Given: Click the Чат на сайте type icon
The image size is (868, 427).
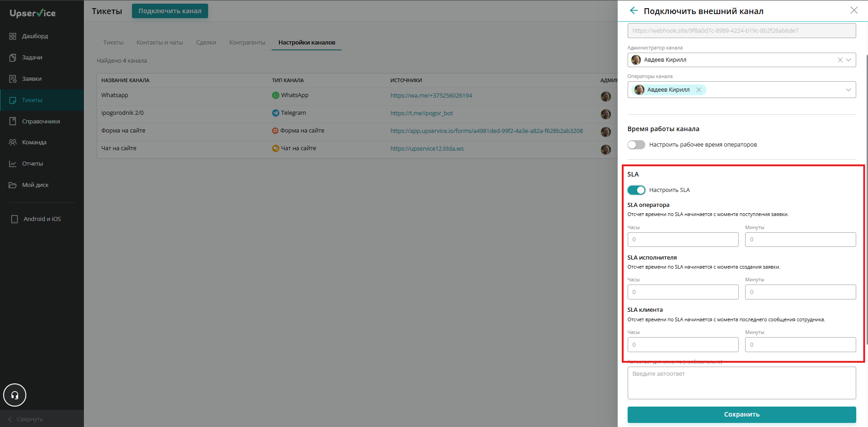Looking at the screenshot, I should tap(275, 148).
